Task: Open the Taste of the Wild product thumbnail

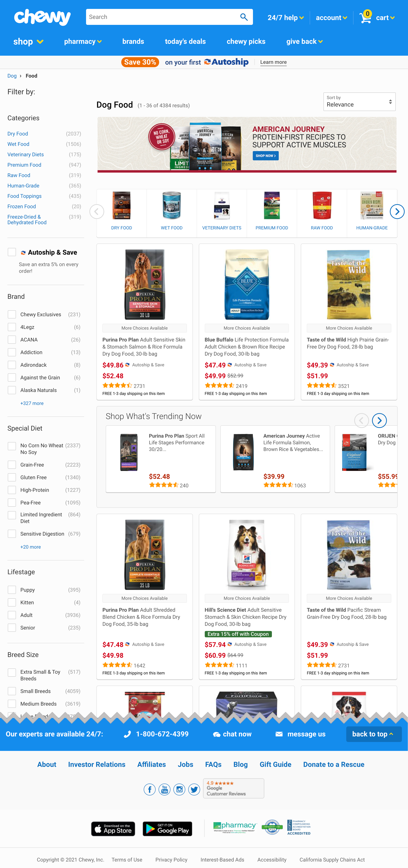Action: point(348,284)
